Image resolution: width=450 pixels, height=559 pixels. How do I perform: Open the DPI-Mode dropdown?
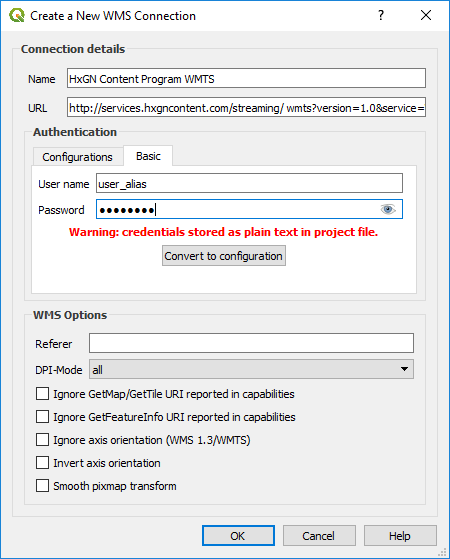point(251,369)
